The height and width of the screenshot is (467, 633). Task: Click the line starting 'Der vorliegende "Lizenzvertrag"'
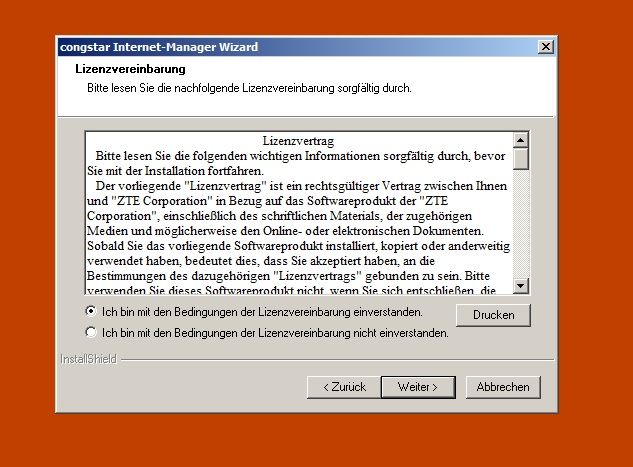300,187
